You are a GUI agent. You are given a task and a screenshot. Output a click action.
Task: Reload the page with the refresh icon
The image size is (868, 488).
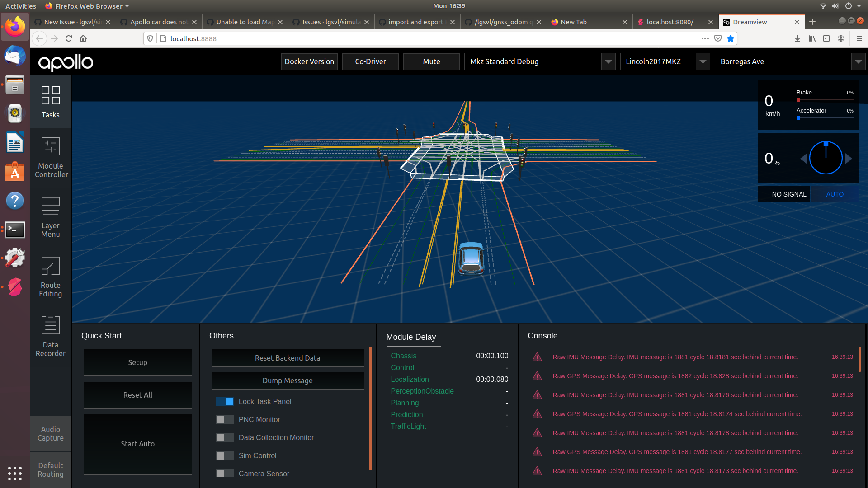(69, 38)
